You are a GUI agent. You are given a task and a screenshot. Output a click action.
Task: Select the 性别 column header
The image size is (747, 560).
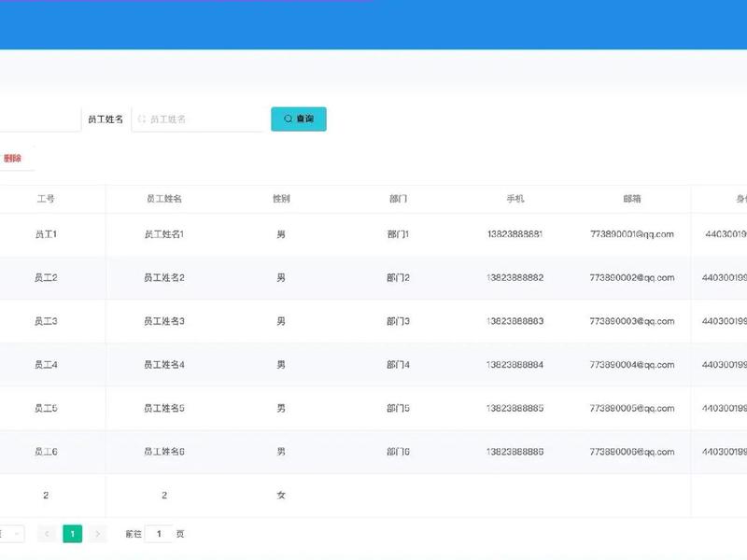point(281,199)
